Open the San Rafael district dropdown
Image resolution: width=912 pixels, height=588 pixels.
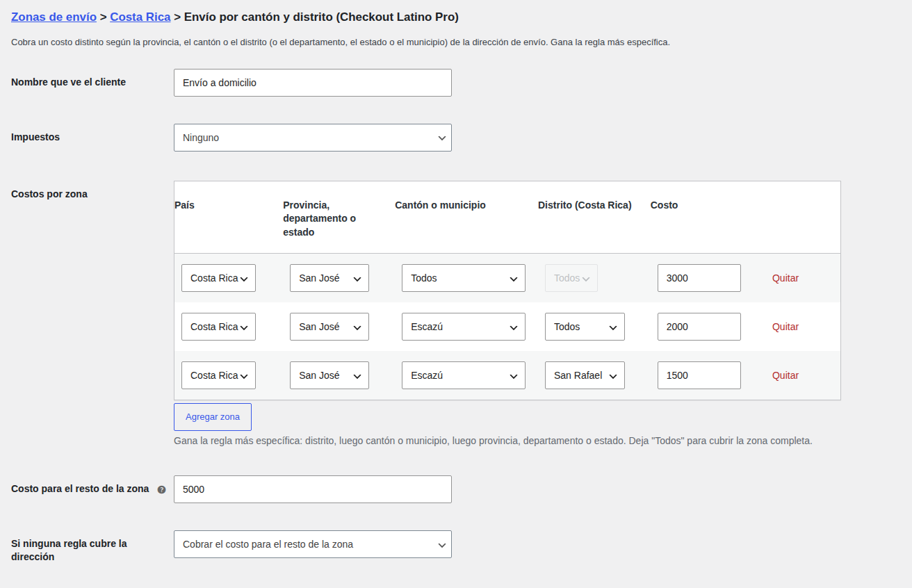(585, 375)
